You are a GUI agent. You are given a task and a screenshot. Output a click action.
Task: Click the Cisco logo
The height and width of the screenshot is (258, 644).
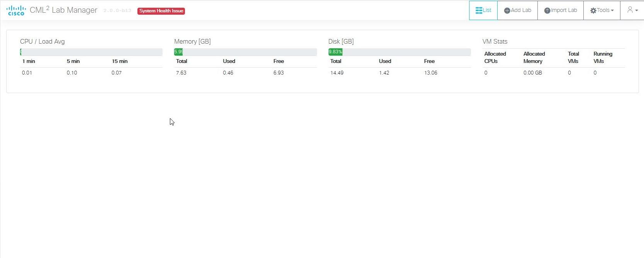point(16,10)
